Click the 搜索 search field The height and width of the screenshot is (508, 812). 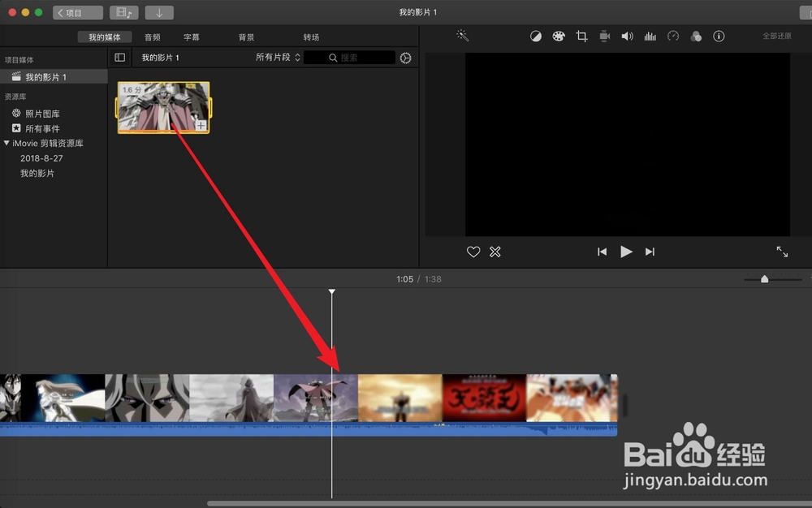coord(349,58)
